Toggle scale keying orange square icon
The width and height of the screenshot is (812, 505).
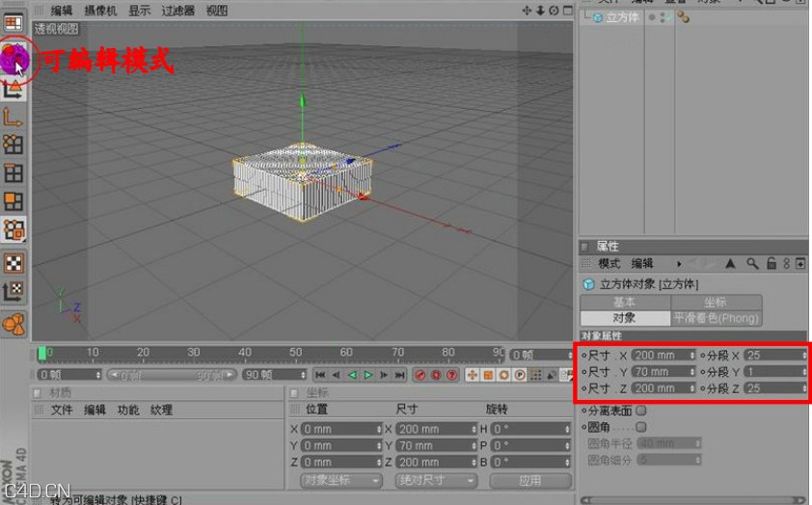488,375
